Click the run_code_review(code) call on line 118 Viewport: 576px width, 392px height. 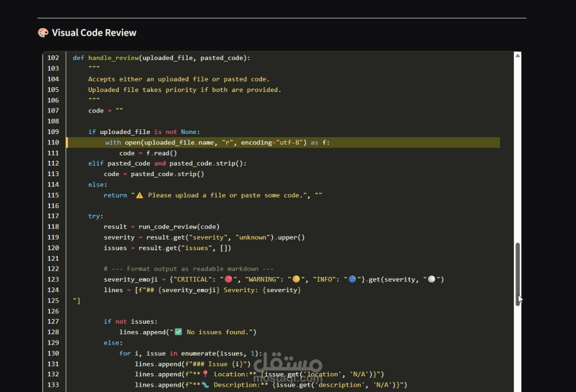179,227
